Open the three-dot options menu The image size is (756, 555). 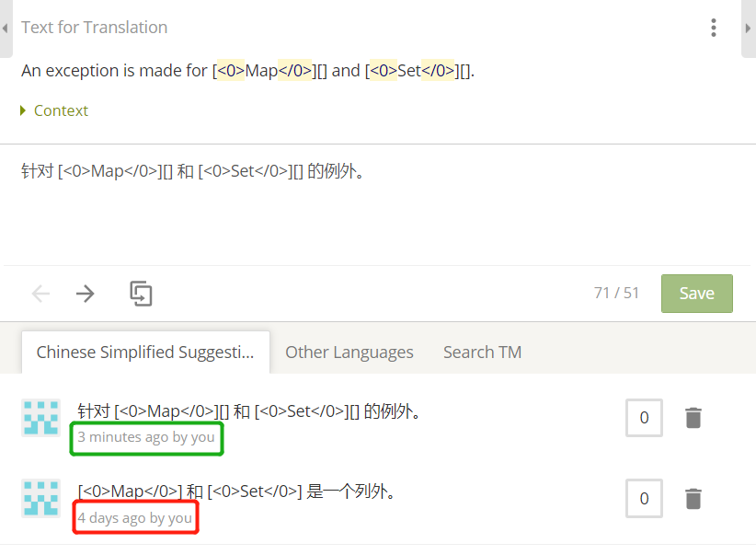[714, 28]
